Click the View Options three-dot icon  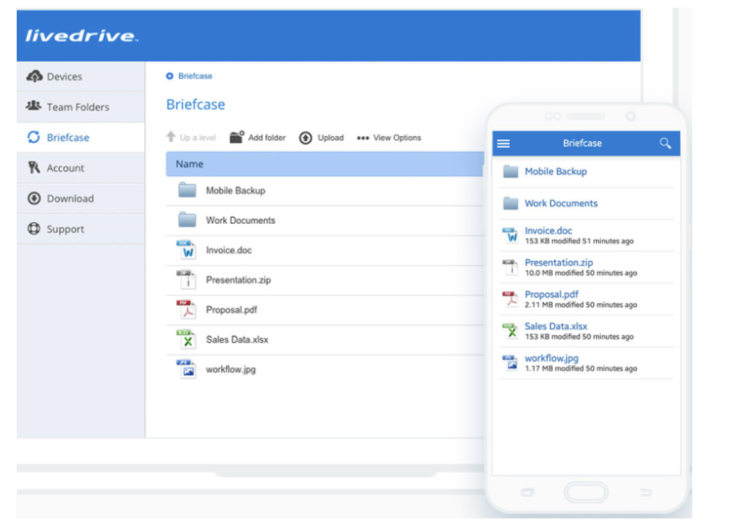coord(363,138)
